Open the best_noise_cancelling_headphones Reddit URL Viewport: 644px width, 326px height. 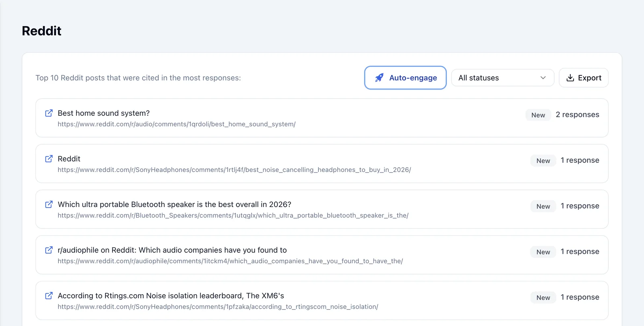(x=234, y=170)
